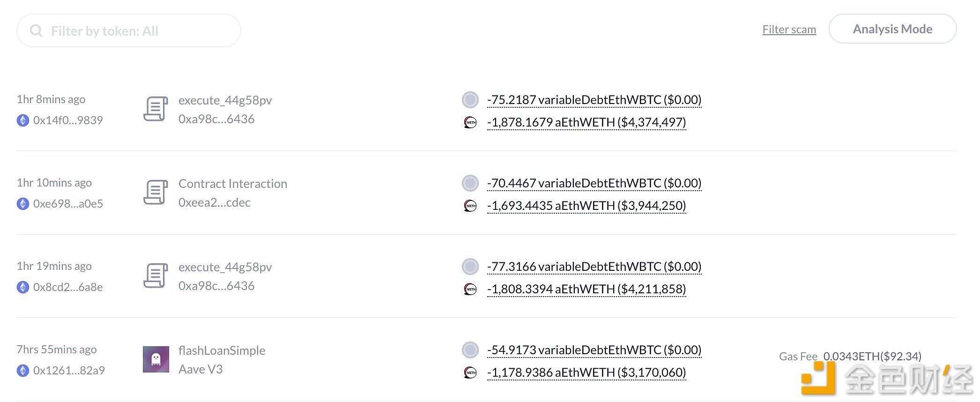Screen dimensions: 980x402
Task: Open transaction hash 0x8cd2...6a8e
Action: (68, 287)
